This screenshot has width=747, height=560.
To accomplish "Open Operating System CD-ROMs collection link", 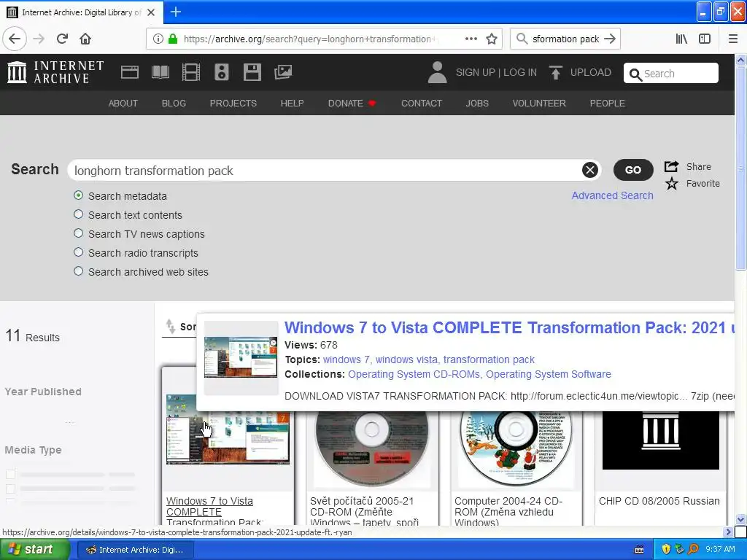I will point(414,374).
